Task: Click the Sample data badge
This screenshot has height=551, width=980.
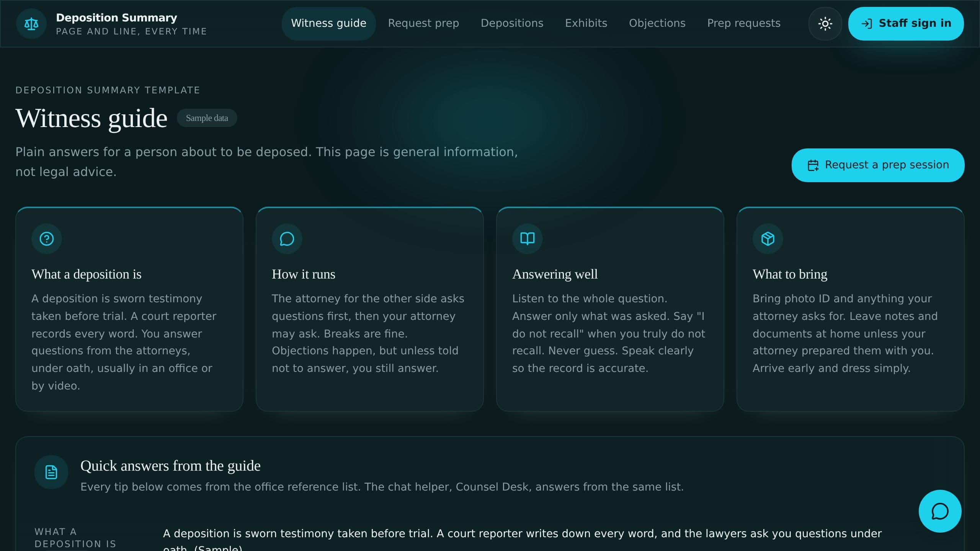Action: click(207, 118)
